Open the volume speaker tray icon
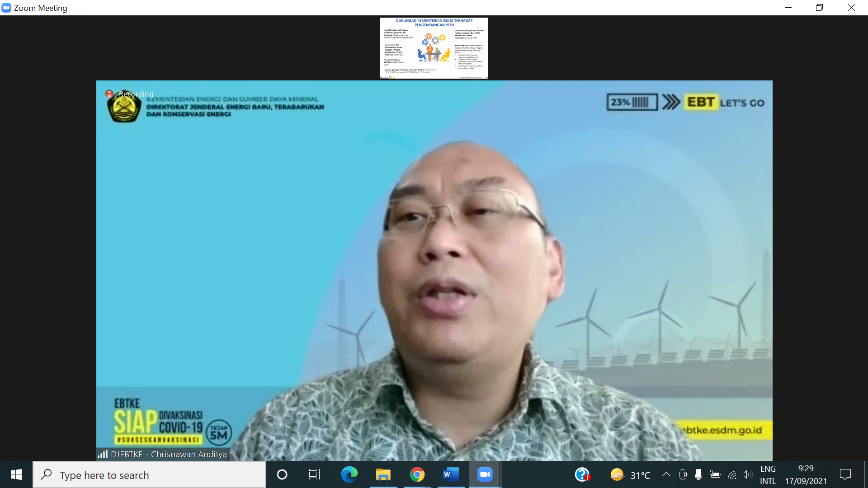The image size is (868, 488). (747, 474)
